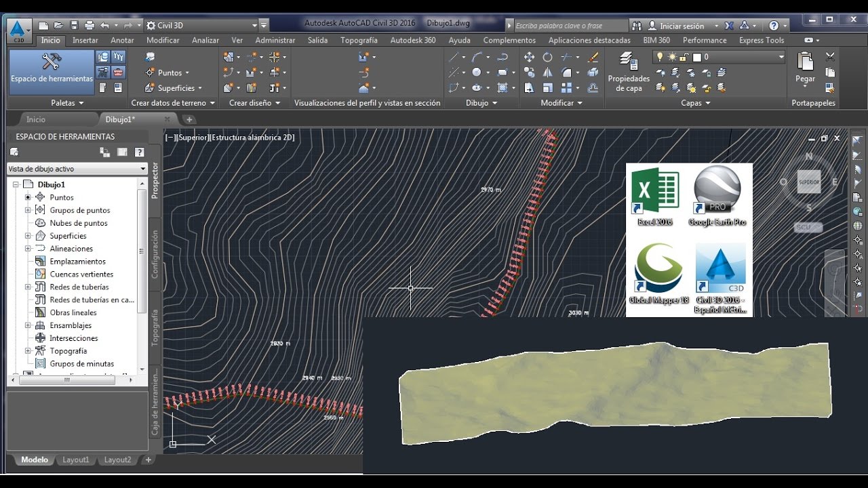The height and width of the screenshot is (488, 868).
Task: Expand the Capas panel dropdown
Action: click(708, 103)
